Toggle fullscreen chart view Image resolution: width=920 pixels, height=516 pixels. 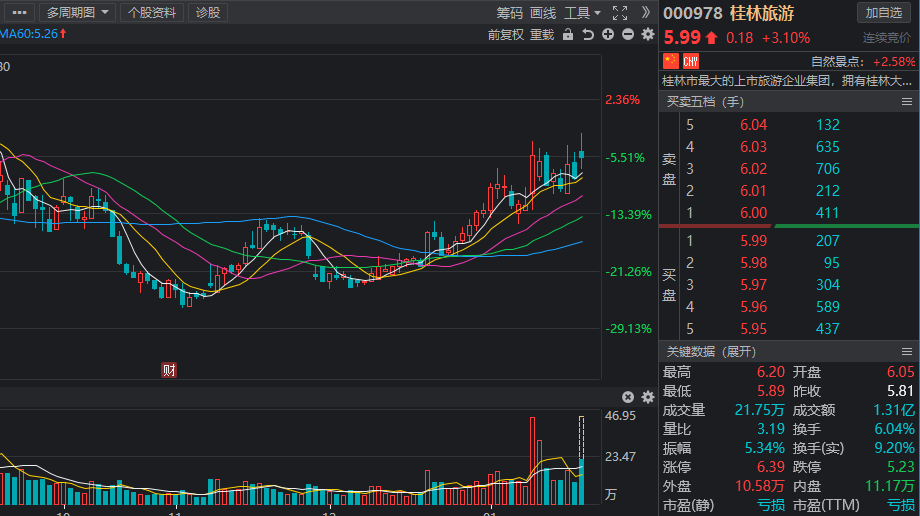(x=619, y=13)
